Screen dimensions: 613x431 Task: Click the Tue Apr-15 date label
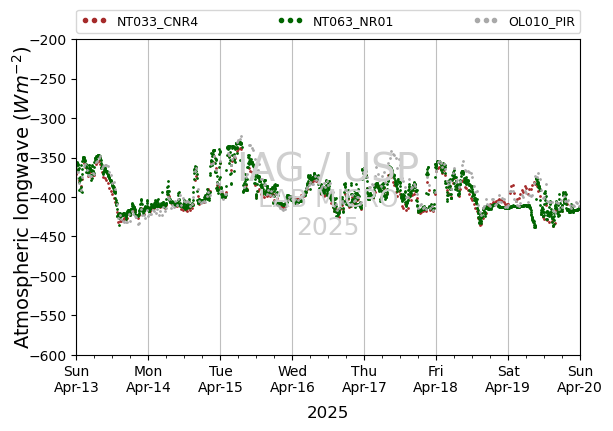click(220, 379)
